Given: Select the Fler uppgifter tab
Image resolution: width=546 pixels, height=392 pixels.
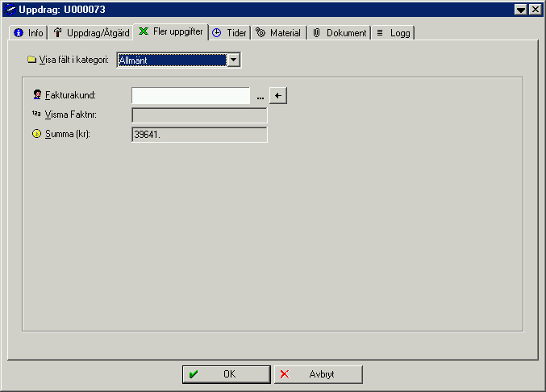Looking at the screenshot, I should [x=171, y=31].
